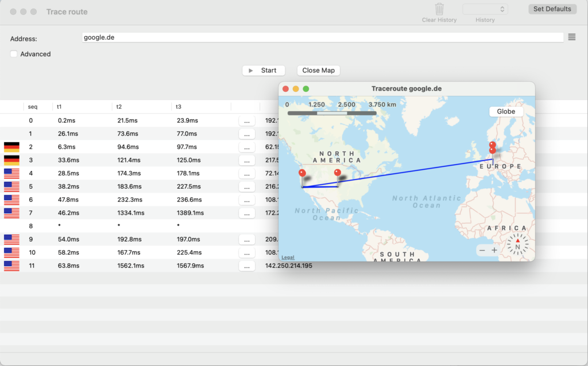Click the lower Europe map pin

coord(492,151)
